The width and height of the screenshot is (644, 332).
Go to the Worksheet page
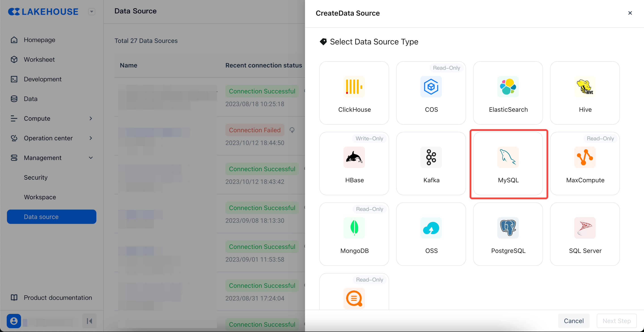coord(39,59)
